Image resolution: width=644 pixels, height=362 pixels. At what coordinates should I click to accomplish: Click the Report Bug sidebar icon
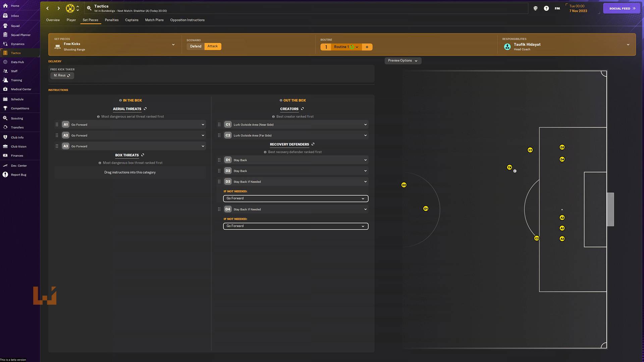(x=5, y=175)
